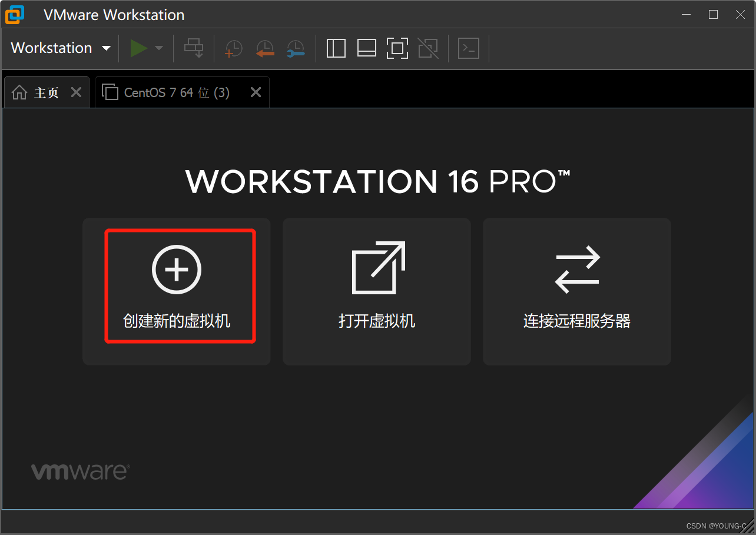This screenshot has height=535, width=756.
Task: Click 打开虚拟机 to open a VM
Action: pos(376,291)
